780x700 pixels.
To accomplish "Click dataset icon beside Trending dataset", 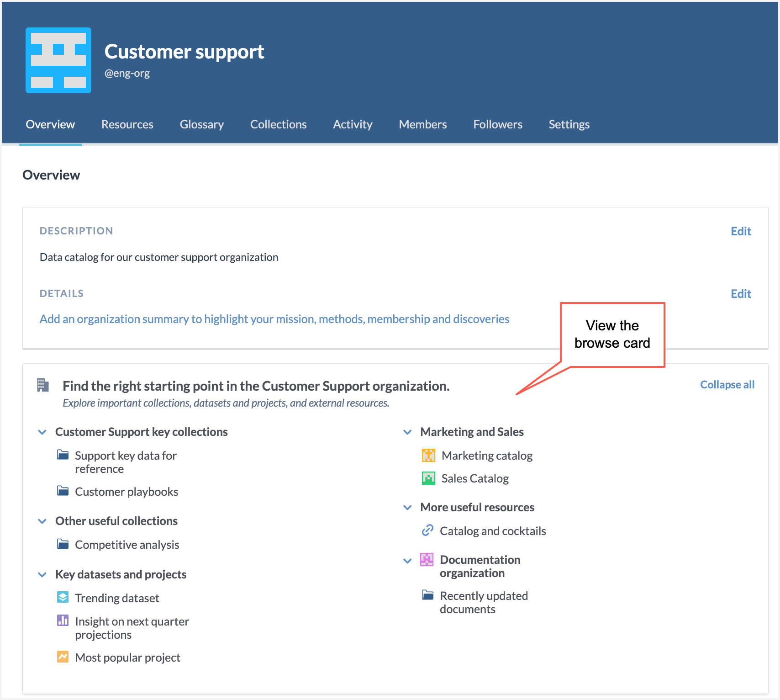I will click(63, 597).
